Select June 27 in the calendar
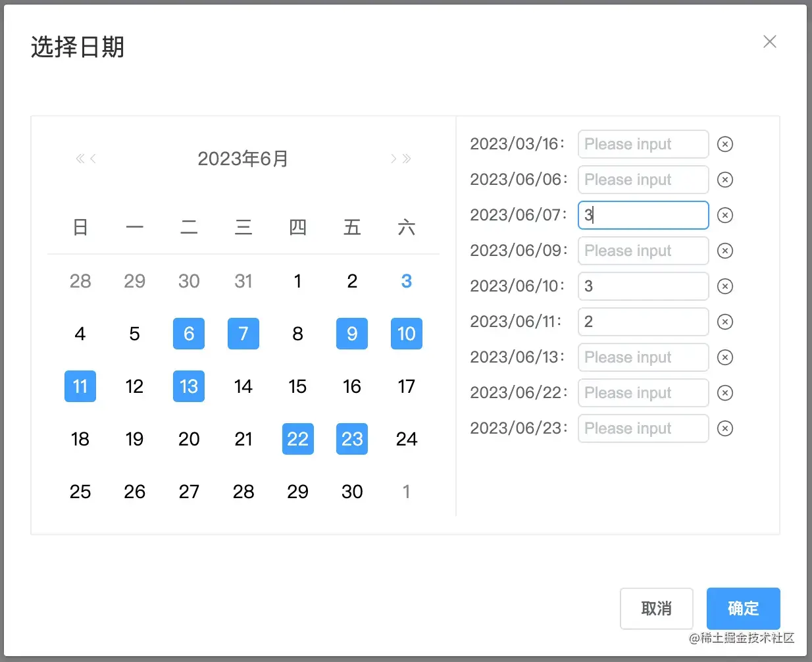 (x=189, y=492)
